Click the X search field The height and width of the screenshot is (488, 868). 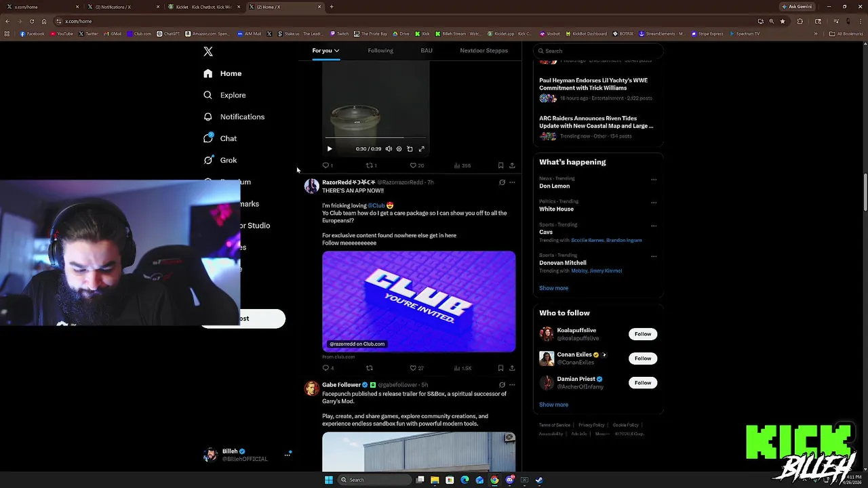click(597, 51)
